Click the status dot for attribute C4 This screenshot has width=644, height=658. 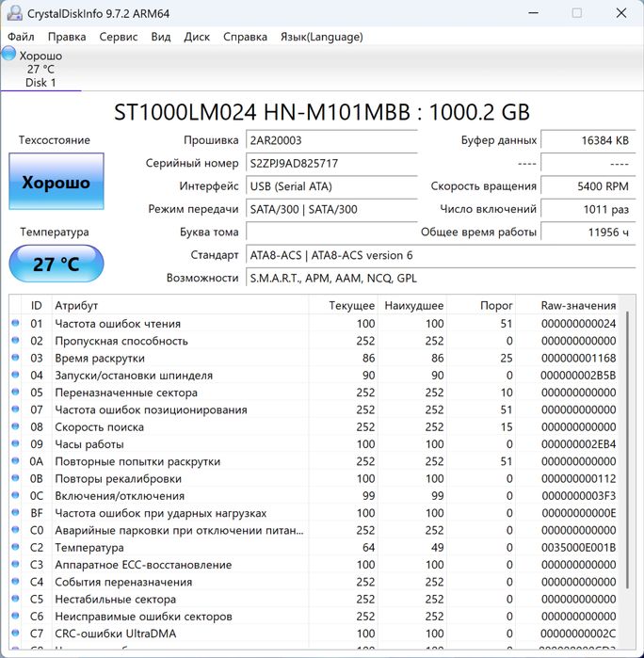tap(15, 581)
